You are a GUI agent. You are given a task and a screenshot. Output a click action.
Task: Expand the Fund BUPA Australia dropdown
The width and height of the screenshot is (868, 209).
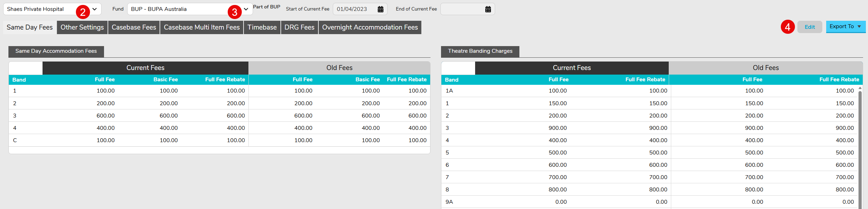click(x=246, y=9)
